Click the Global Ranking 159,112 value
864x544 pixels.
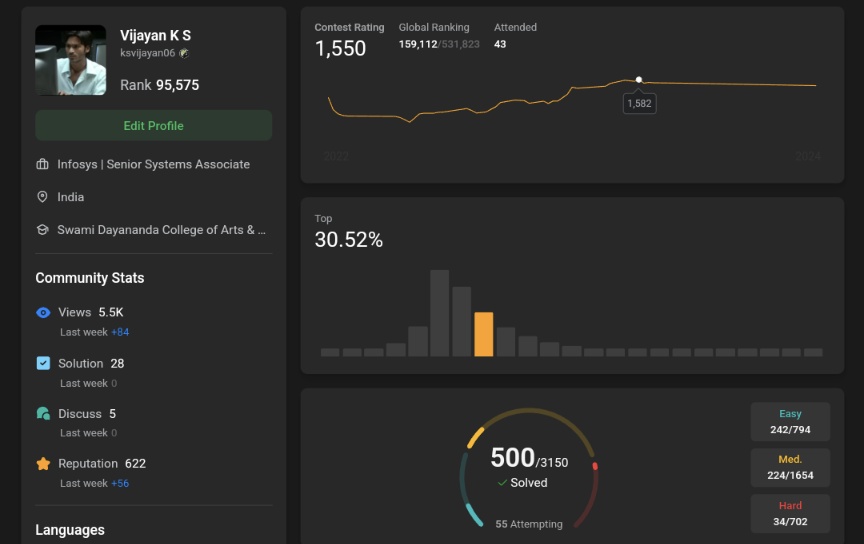pyautogui.click(x=418, y=44)
